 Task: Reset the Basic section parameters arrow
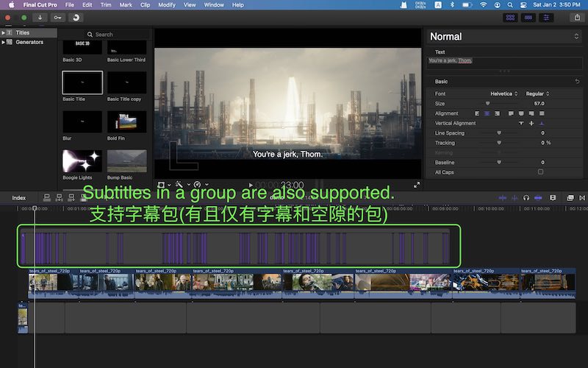point(577,81)
